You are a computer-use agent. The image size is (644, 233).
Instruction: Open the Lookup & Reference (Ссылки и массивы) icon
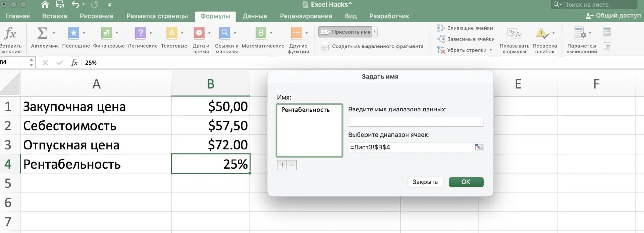click(x=224, y=33)
